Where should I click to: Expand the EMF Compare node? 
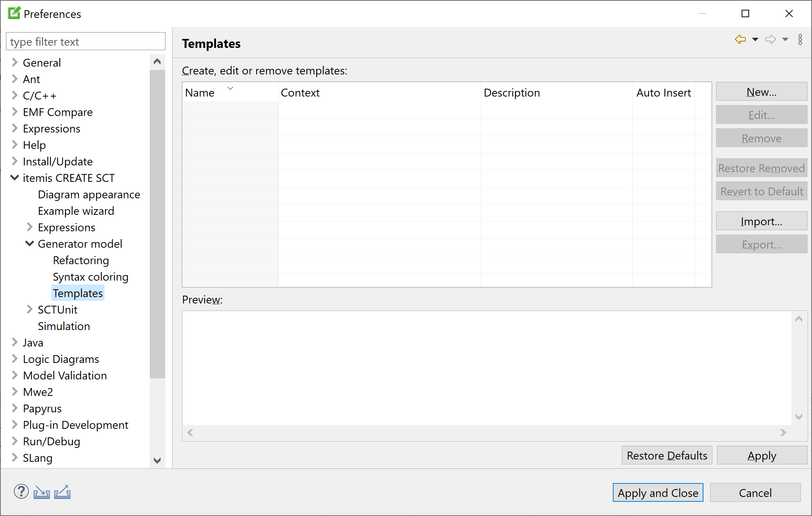pos(15,112)
